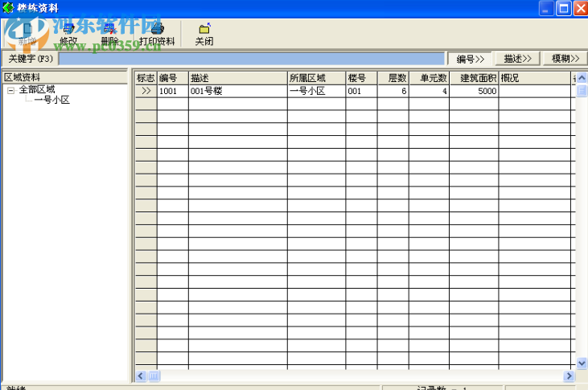Click the 楼号 column header
Screen dimensions: 588x390
point(361,78)
